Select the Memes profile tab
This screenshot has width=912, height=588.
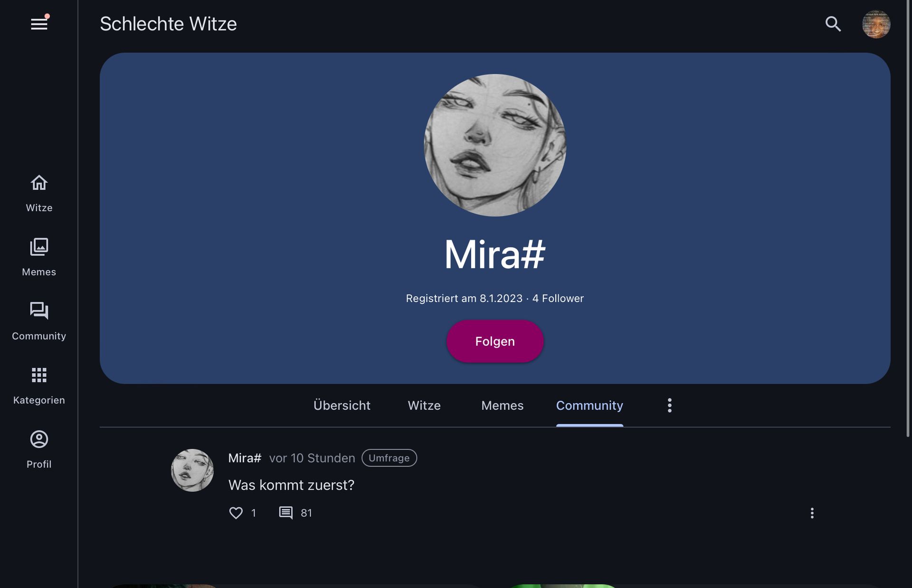point(502,405)
